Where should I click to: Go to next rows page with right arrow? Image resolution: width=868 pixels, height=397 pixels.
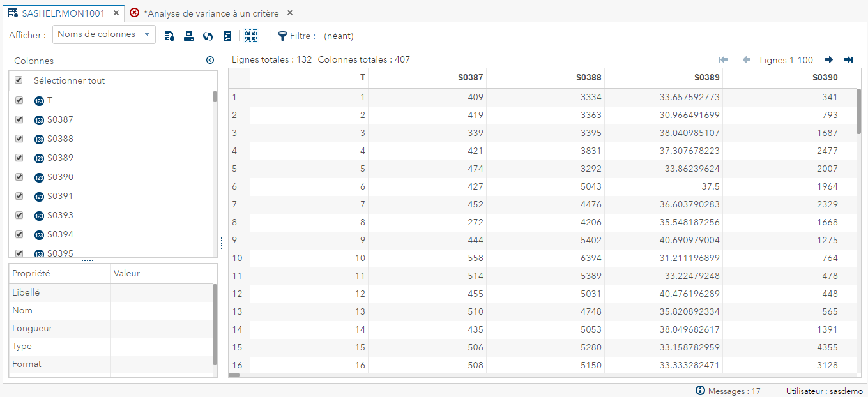828,59
